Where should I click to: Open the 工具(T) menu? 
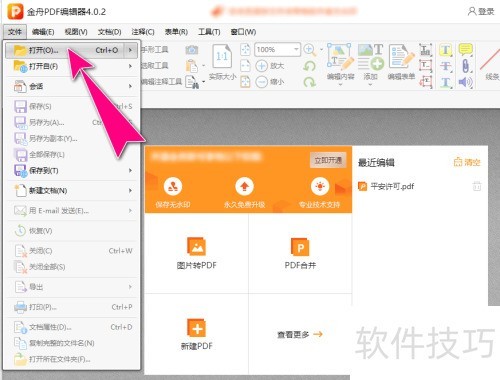(209, 32)
